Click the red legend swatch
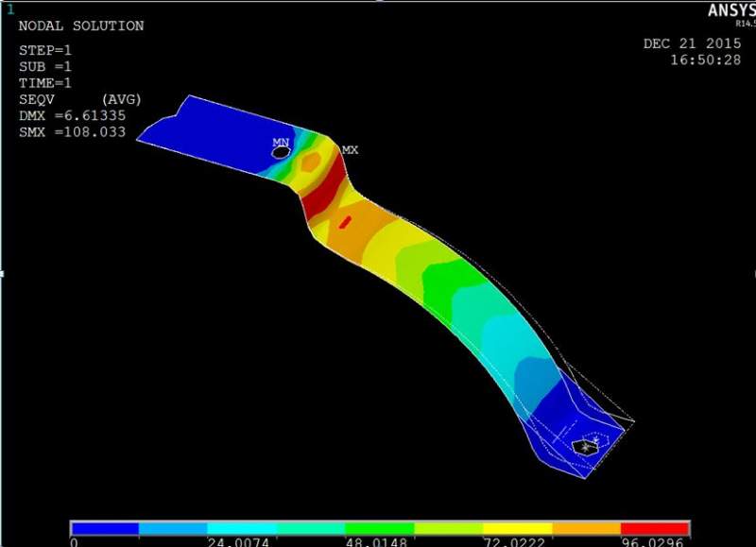 pyautogui.click(x=655, y=529)
